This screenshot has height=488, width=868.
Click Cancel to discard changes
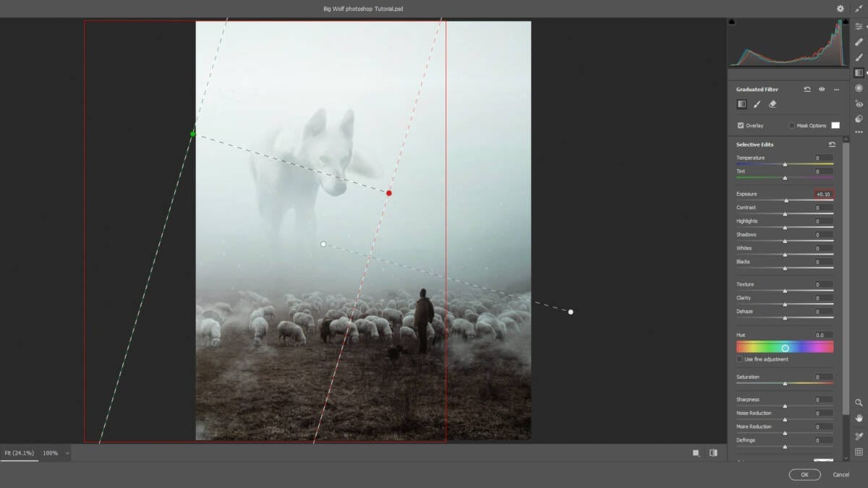(841, 475)
